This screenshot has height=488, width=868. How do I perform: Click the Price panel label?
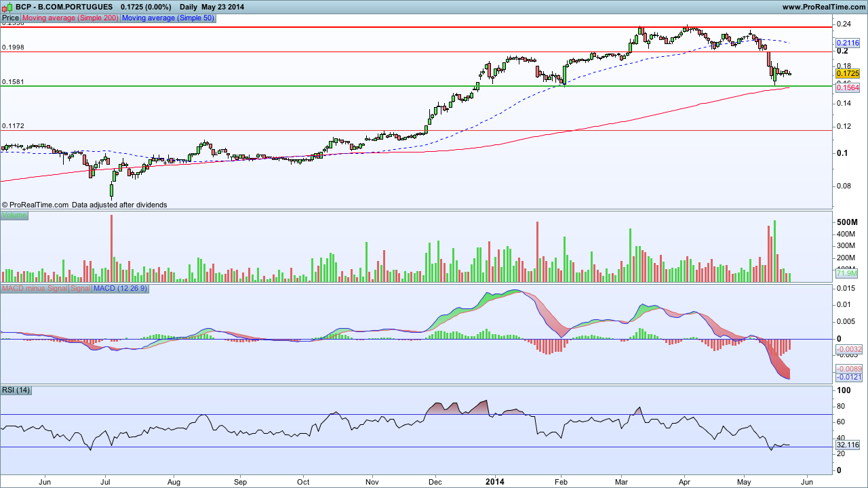11,18
